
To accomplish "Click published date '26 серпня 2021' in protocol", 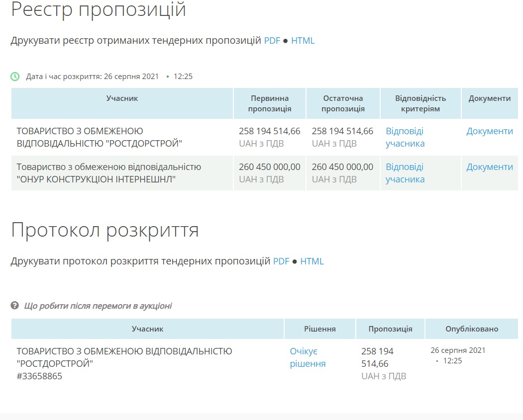I will click(458, 350).
